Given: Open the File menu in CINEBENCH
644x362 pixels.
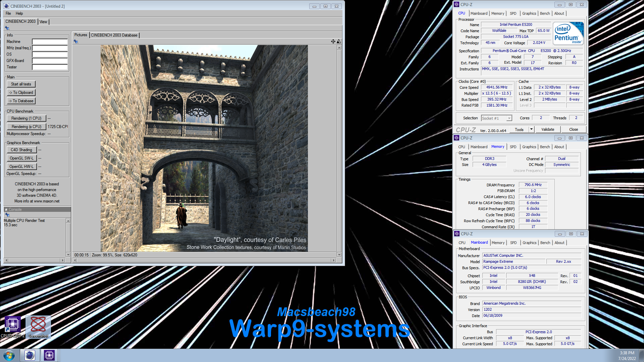Looking at the screenshot, I should pyautogui.click(x=8, y=13).
